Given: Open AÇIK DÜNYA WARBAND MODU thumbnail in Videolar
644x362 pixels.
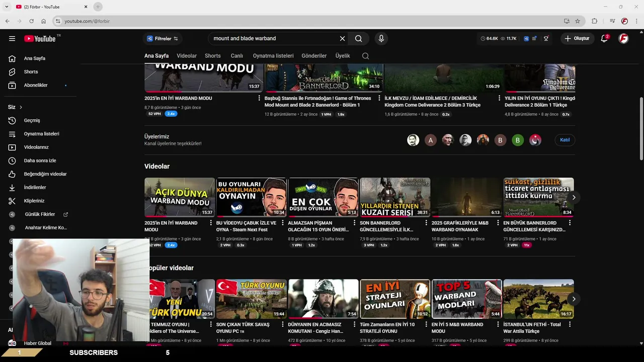Looking at the screenshot, I should [x=180, y=197].
